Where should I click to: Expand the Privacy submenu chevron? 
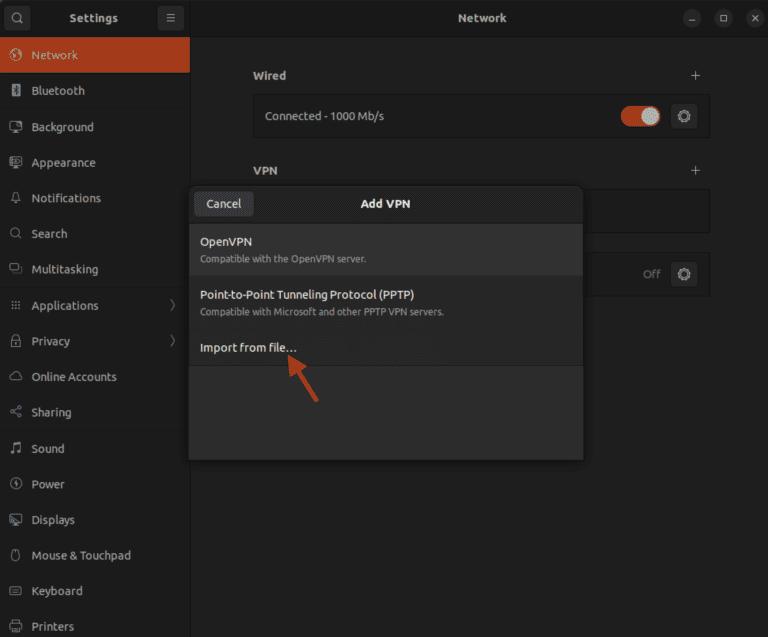(172, 341)
